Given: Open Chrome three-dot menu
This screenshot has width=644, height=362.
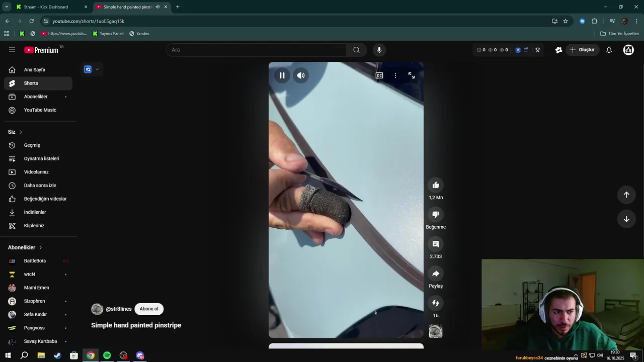Looking at the screenshot, I should 637,21.
